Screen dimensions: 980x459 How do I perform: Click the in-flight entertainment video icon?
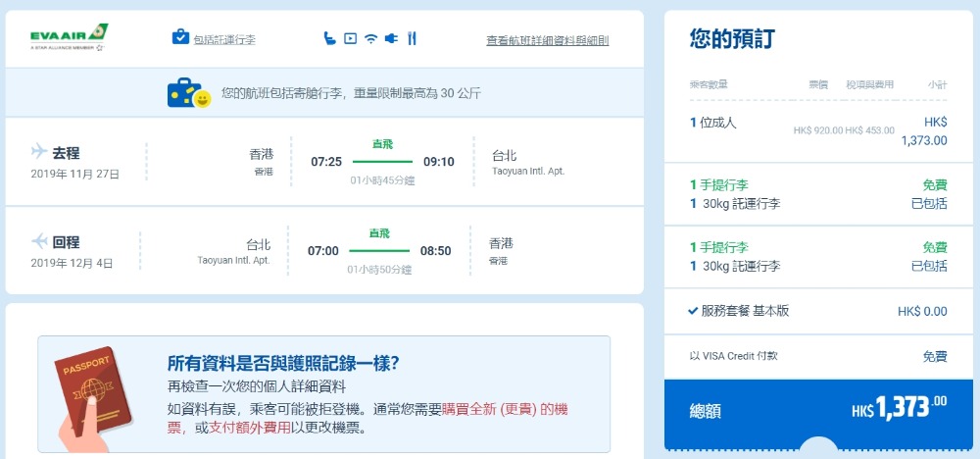click(x=350, y=38)
